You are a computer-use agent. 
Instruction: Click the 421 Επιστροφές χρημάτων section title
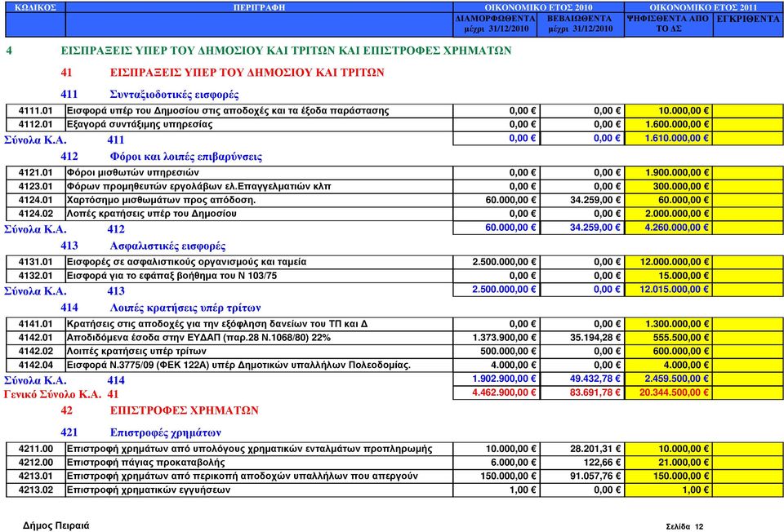point(140,432)
